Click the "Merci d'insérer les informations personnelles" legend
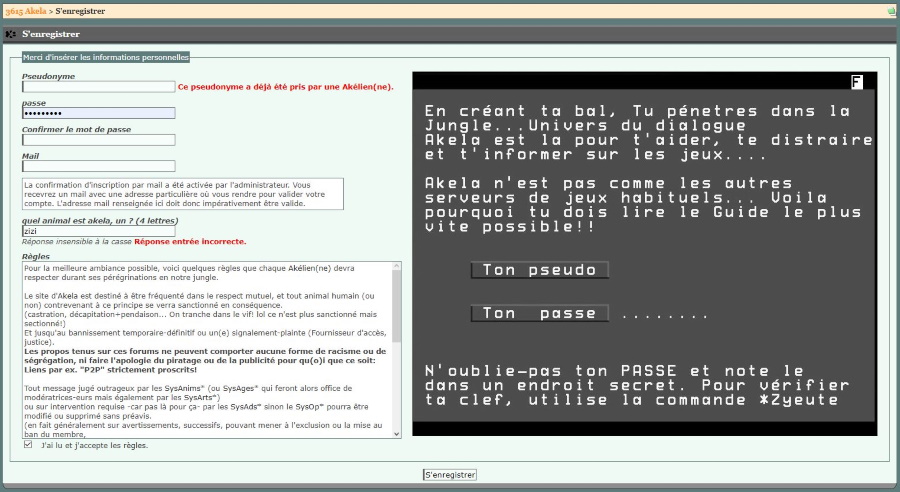 pos(106,57)
